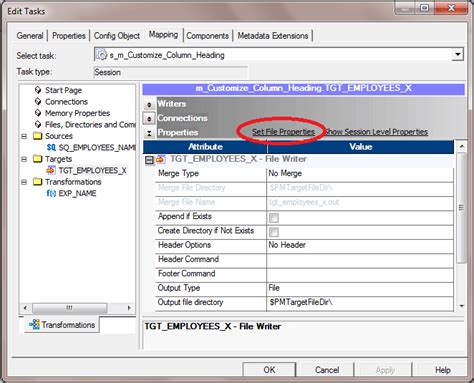This screenshot has width=474, height=383.
Task: Click the Transformations bottom tab
Action: point(62,324)
